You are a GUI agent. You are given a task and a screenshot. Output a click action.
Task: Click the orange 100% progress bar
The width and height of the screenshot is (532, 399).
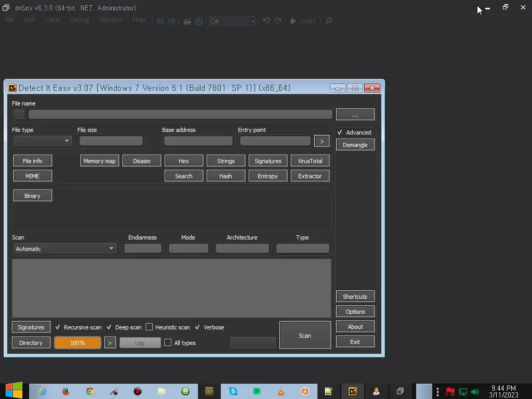click(x=78, y=343)
